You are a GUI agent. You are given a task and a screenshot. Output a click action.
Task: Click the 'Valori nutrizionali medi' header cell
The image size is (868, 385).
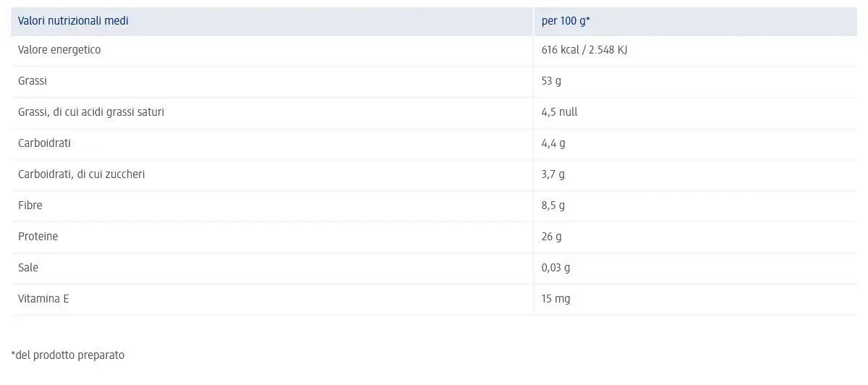(x=73, y=21)
